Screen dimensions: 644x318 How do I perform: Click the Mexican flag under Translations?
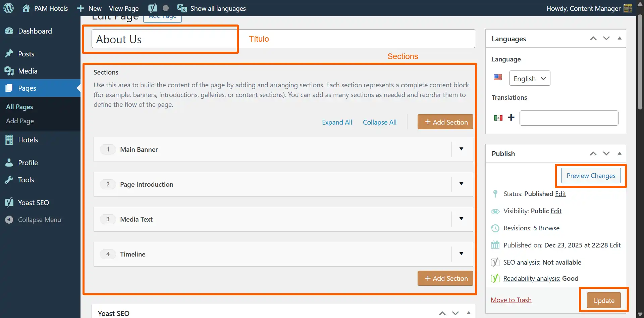tap(499, 118)
